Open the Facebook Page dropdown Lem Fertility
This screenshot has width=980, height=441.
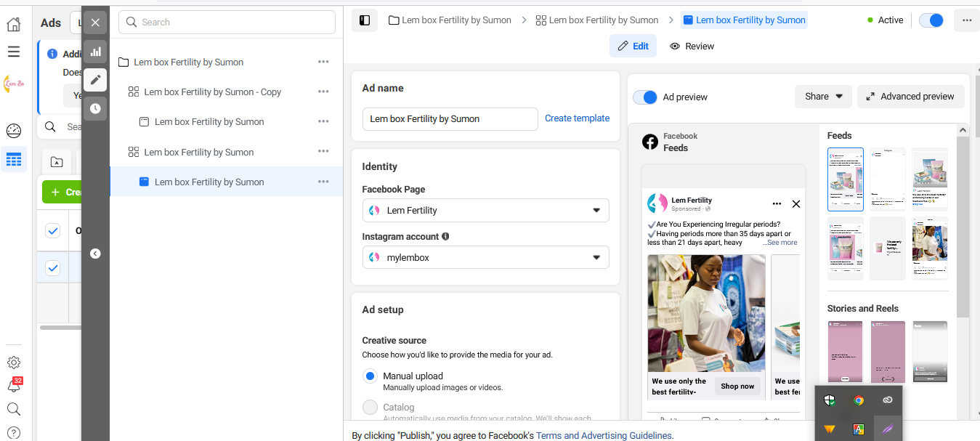(x=485, y=210)
